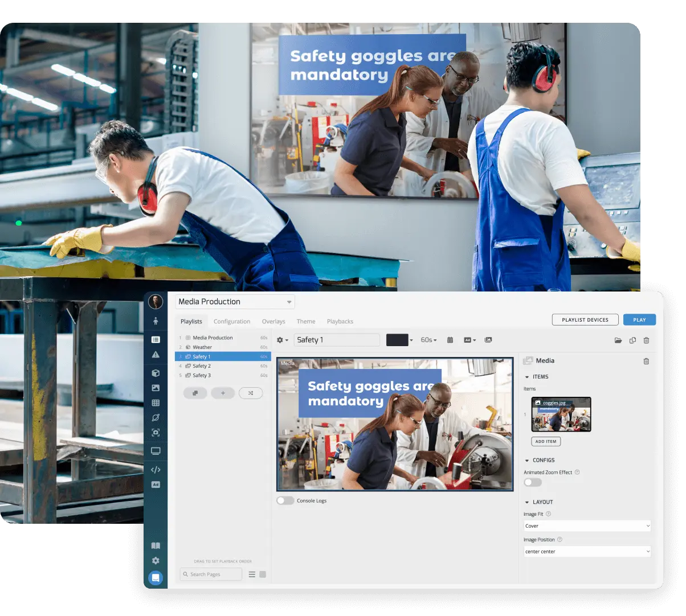Click the PLAYLIST DEVICES button
This screenshot has width=686, height=616.
click(585, 320)
